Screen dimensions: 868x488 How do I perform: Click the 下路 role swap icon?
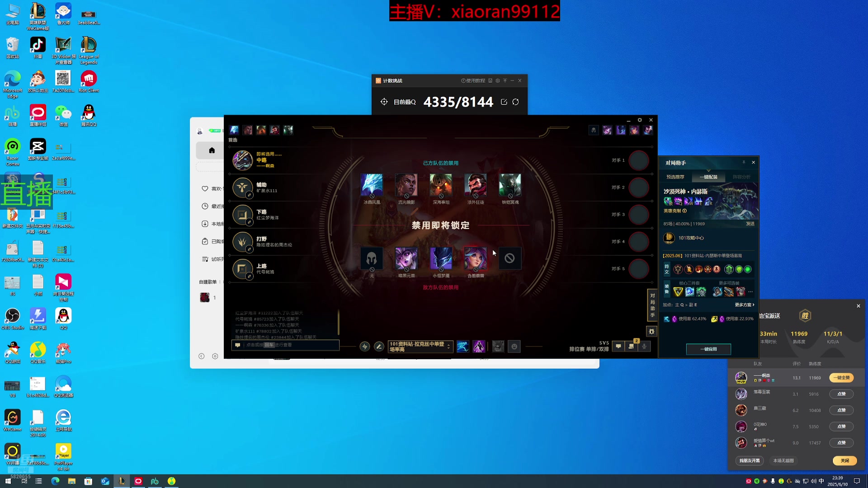tap(249, 222)
